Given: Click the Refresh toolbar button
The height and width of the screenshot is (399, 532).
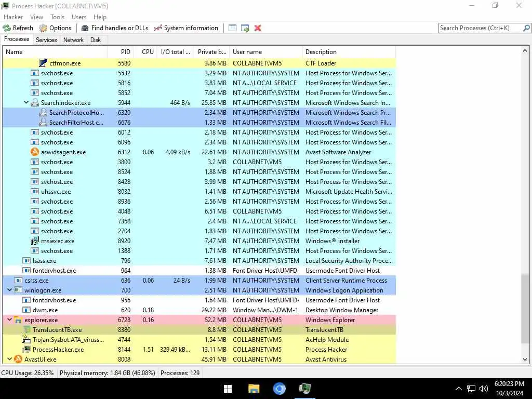Looking at the screenshot, I should [18, 28].
